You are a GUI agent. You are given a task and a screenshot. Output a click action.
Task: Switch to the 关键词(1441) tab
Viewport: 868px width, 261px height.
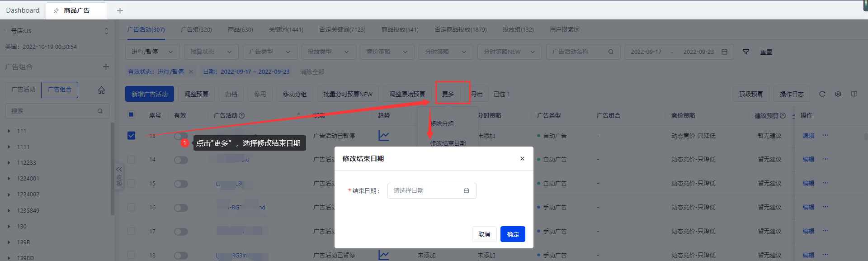[286, 29]
